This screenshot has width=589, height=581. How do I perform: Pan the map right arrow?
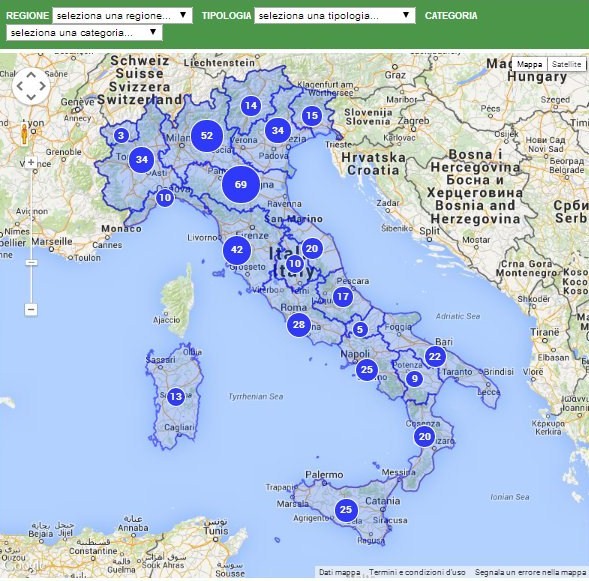click(x=42, y=86)
